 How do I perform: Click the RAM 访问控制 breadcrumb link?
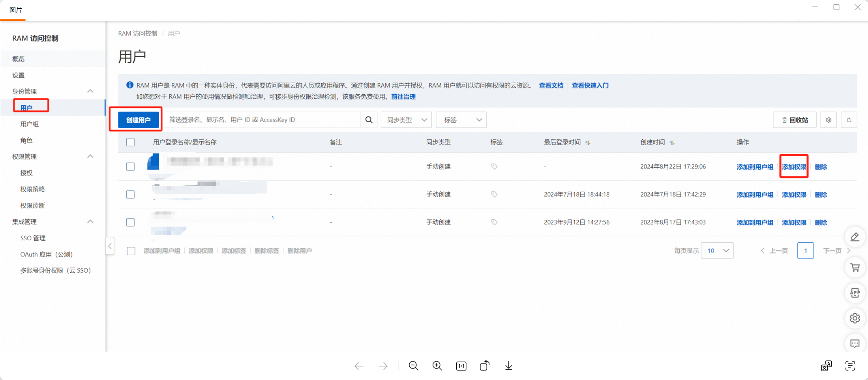pyautogui.click(x=137, y=34)
